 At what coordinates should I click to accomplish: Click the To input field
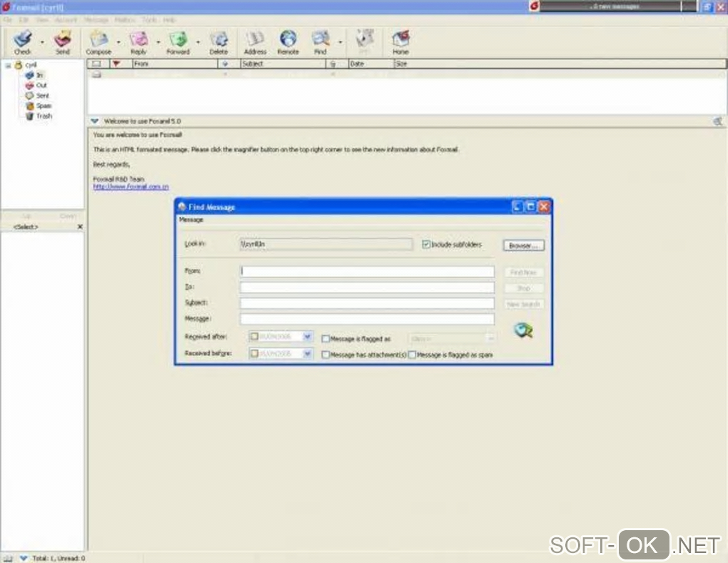(x=368, y=288)
